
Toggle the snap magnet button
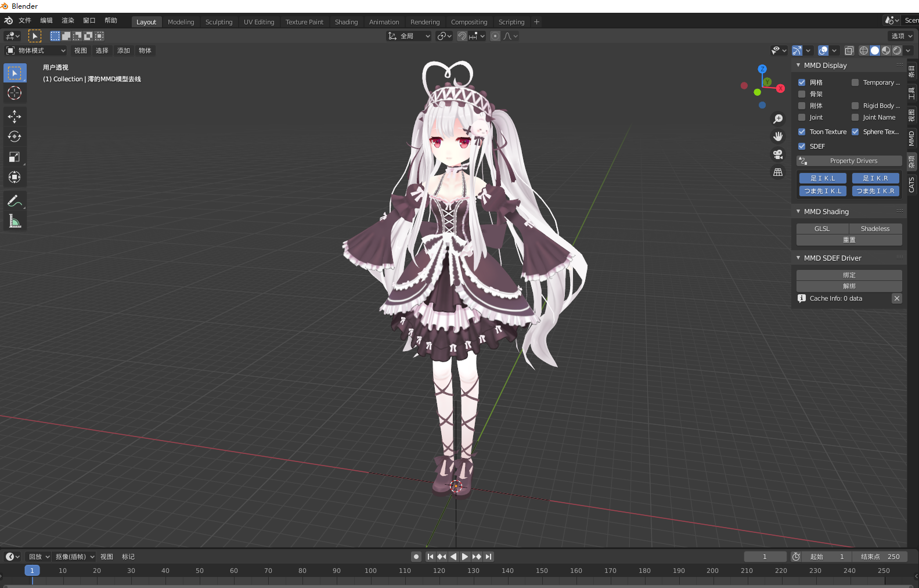pos(462,36)
